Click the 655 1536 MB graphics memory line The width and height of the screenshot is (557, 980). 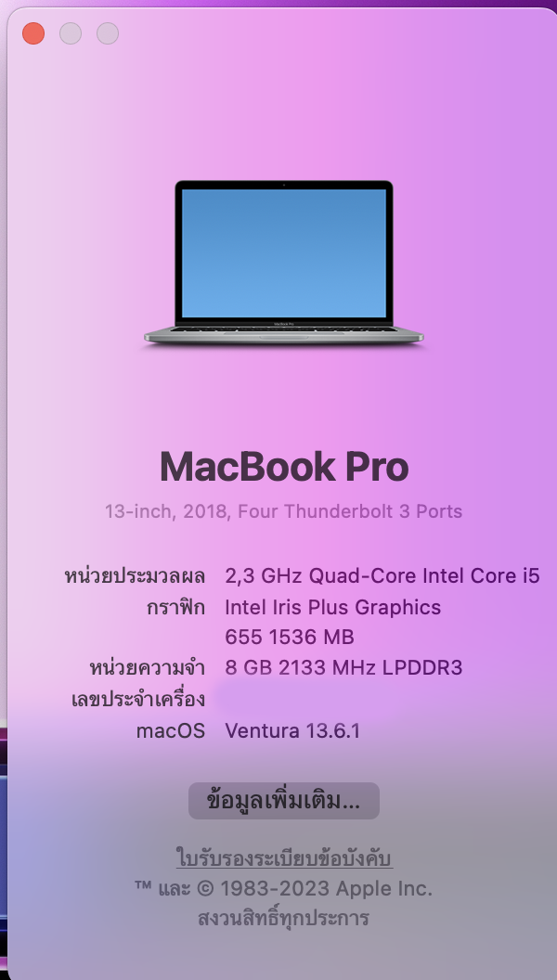290,637
